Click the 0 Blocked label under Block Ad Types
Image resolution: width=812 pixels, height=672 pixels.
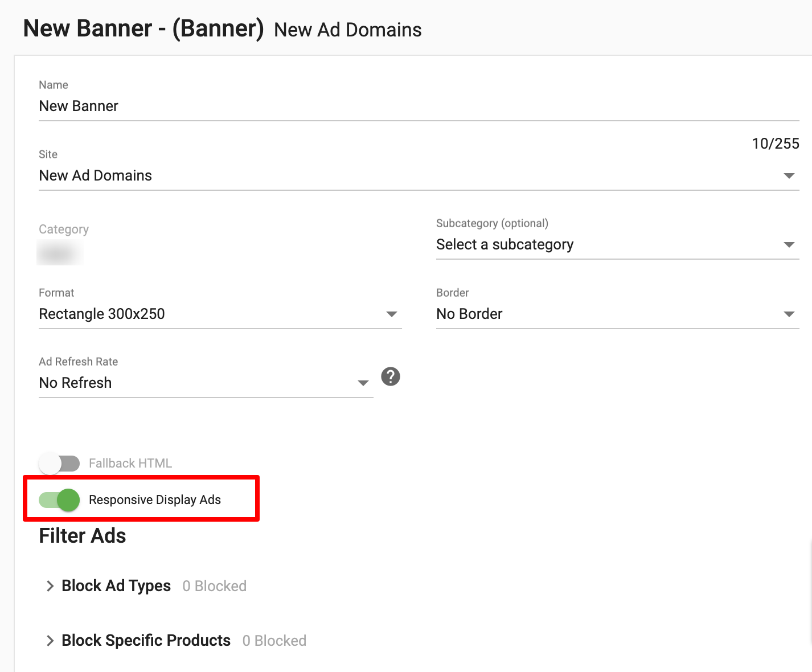point(214,585)
